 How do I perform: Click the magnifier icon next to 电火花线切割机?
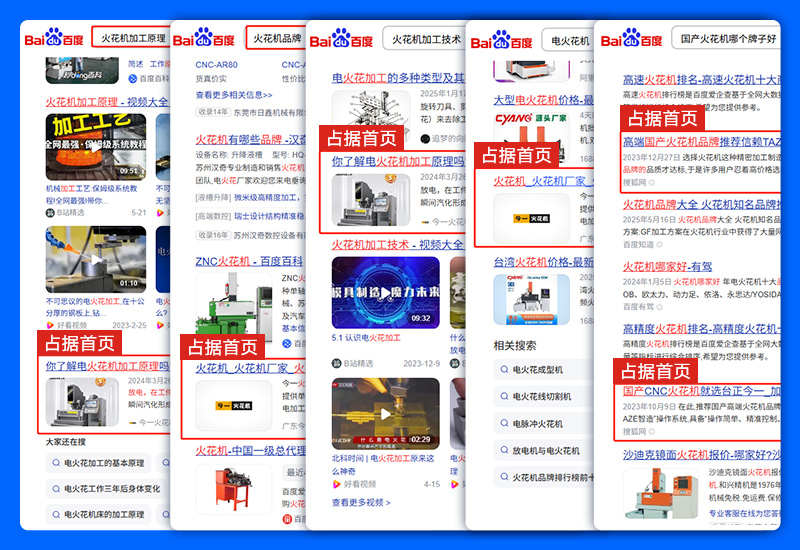pos(504,396)
